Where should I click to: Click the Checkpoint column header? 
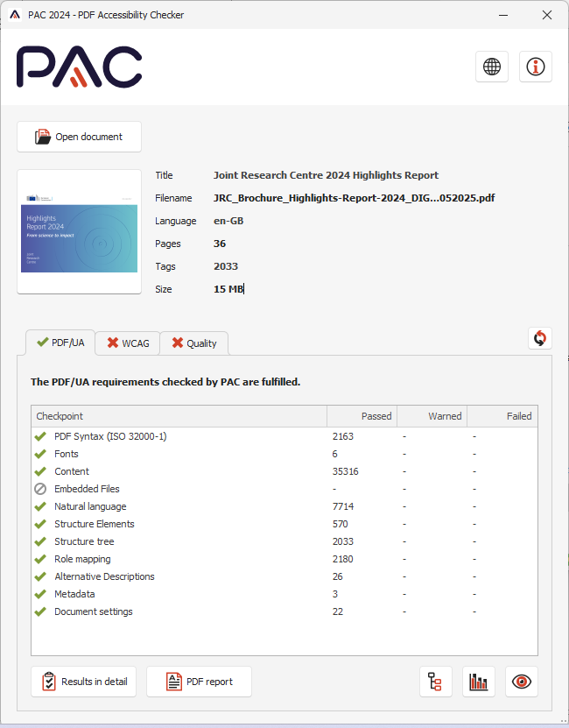(179, 416)
